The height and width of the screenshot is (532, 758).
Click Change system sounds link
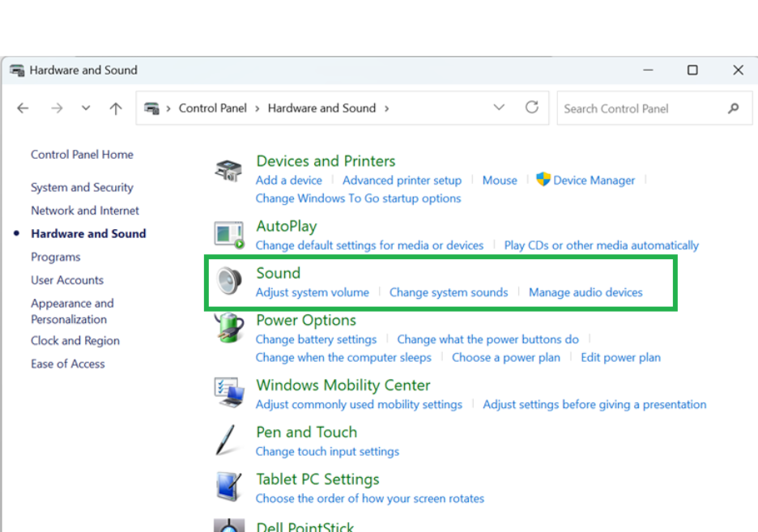point(449,292)
